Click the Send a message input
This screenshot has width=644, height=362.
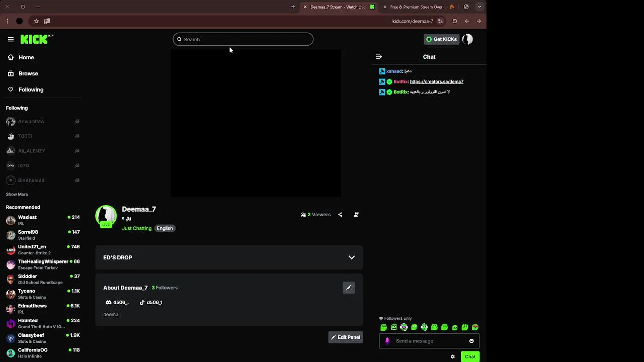(429, 341)
